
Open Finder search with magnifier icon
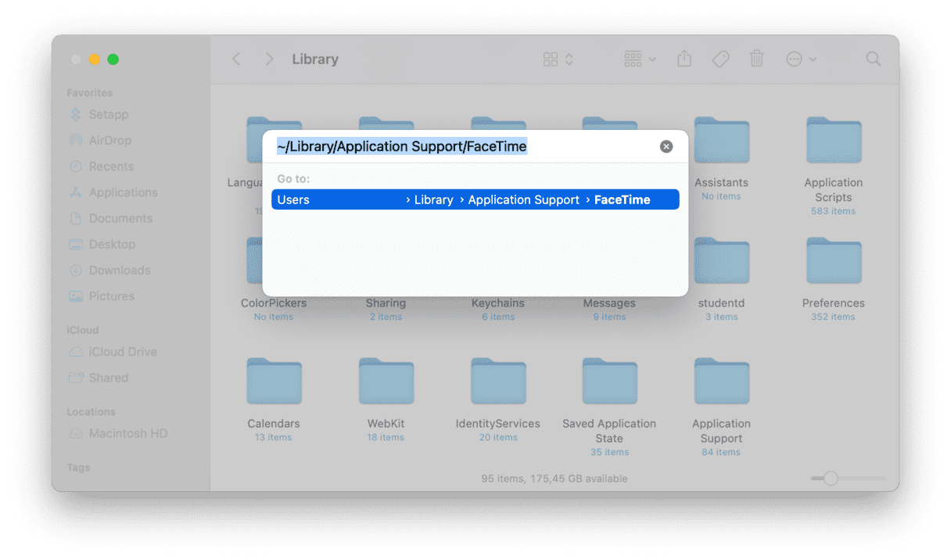[874, 59]
